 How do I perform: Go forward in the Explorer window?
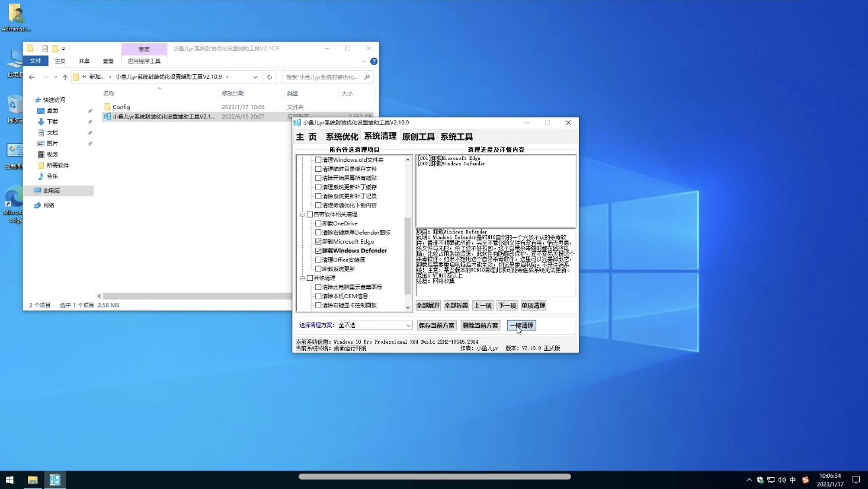45,77
